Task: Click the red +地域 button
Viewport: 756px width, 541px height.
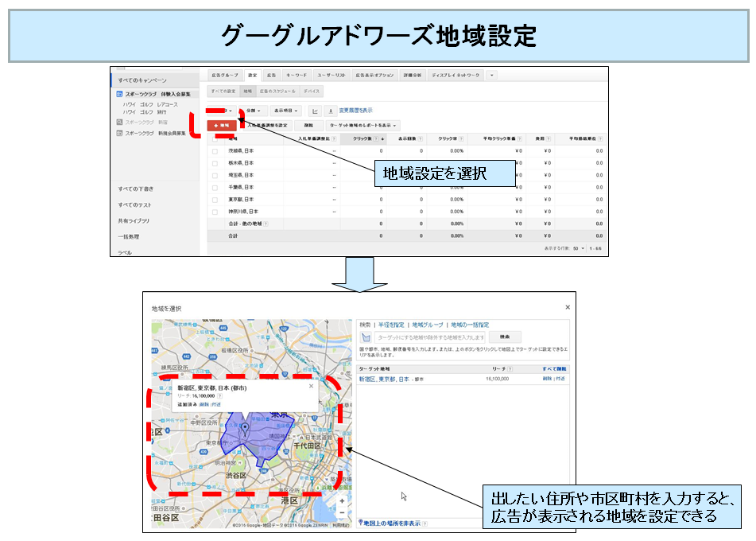Action: (221, 126)
